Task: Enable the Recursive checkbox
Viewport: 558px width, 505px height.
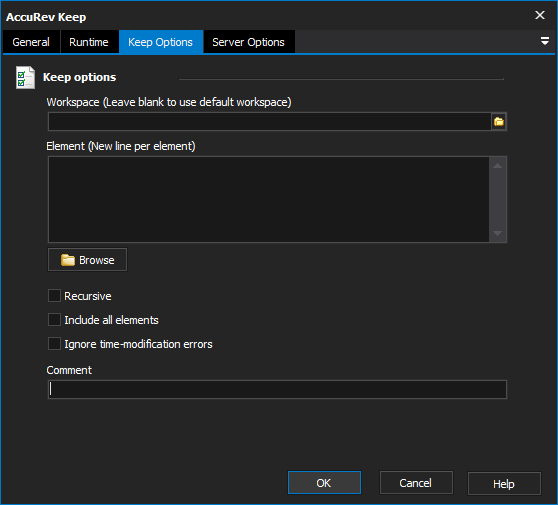Action: 54,296
